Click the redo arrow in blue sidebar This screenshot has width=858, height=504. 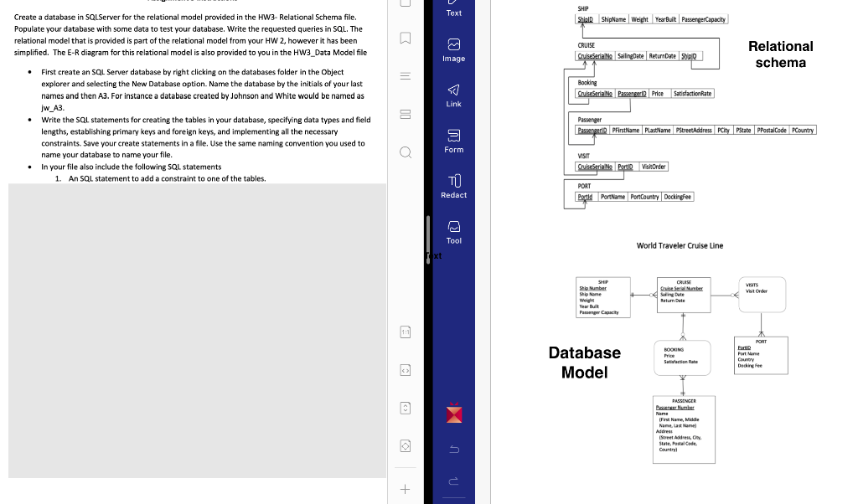click(x=454, y=481)
